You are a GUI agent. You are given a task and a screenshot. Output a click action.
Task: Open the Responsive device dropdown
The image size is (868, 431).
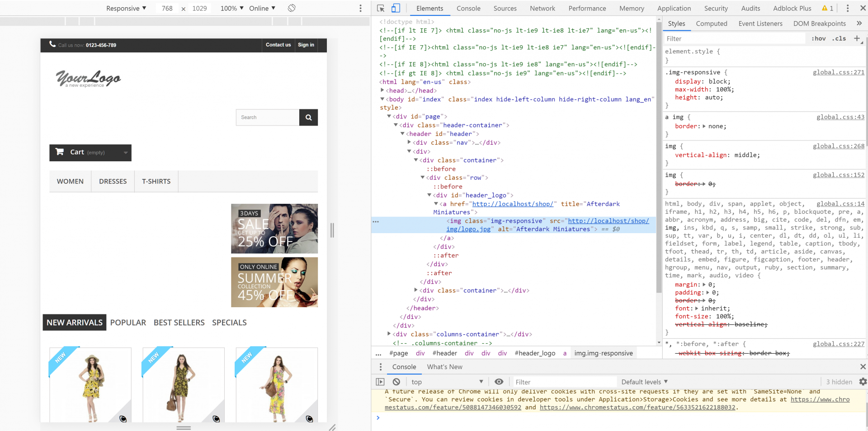coord(126,8)
